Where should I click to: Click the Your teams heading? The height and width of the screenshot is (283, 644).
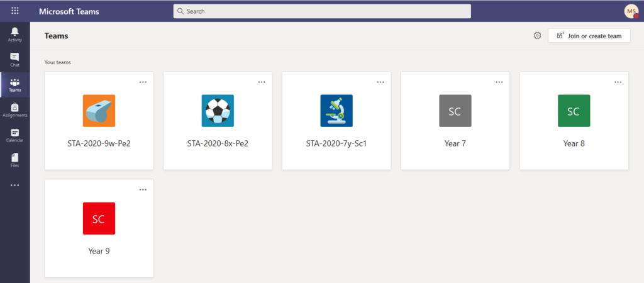click(57, 62)
